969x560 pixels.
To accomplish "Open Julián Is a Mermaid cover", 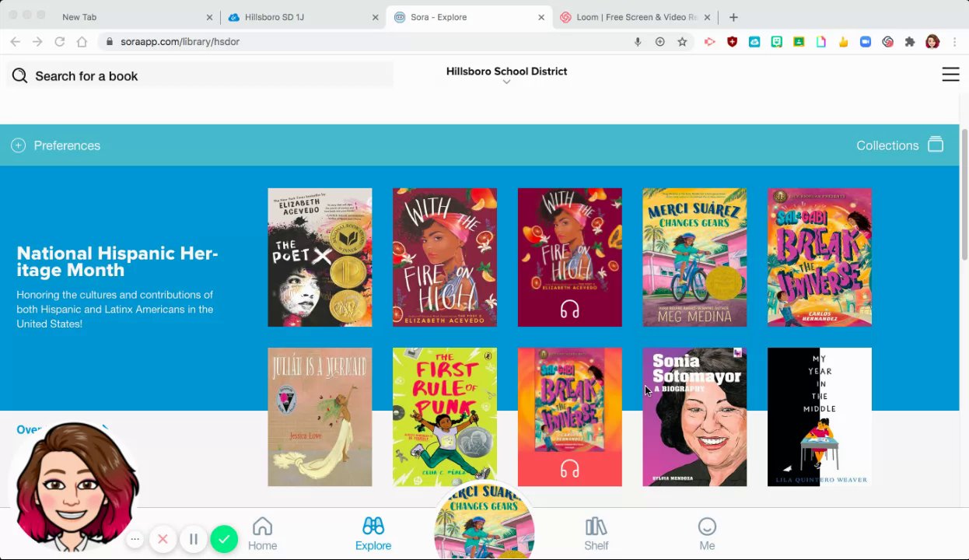I will (x=320, y=417).
